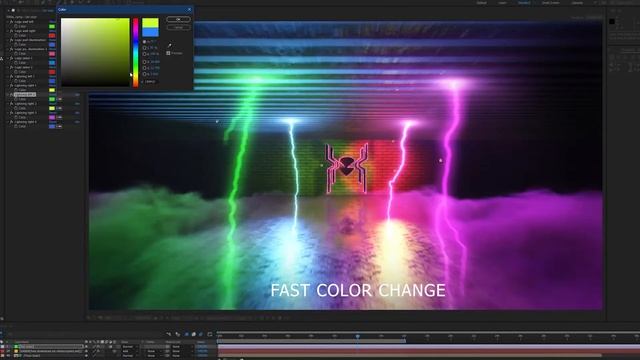Image resolution: width=640 pixels, height=360 pixels.
Task: Open Logo detail 2 red color swatch
Action: coord(52,72)
